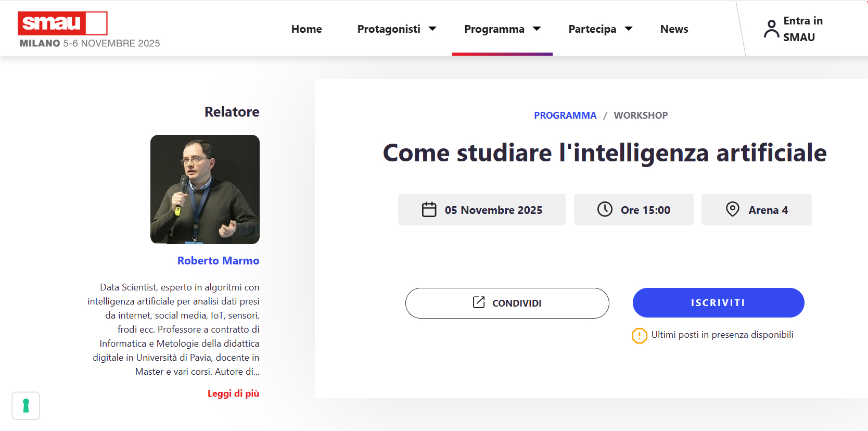The height and width of the screenshot is (431, 868).
Task: Expand the Protagonisti dropdown arrow
Action: coord(432,29)
